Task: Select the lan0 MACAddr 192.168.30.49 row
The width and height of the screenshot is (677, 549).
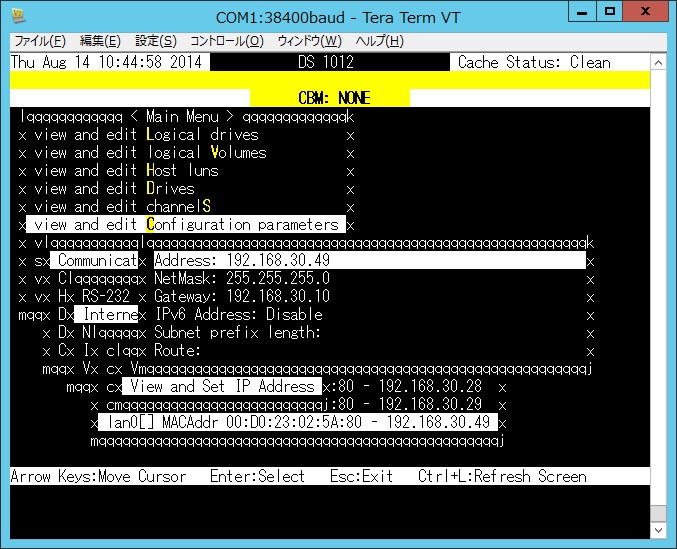Action: (x=300, y=422)
